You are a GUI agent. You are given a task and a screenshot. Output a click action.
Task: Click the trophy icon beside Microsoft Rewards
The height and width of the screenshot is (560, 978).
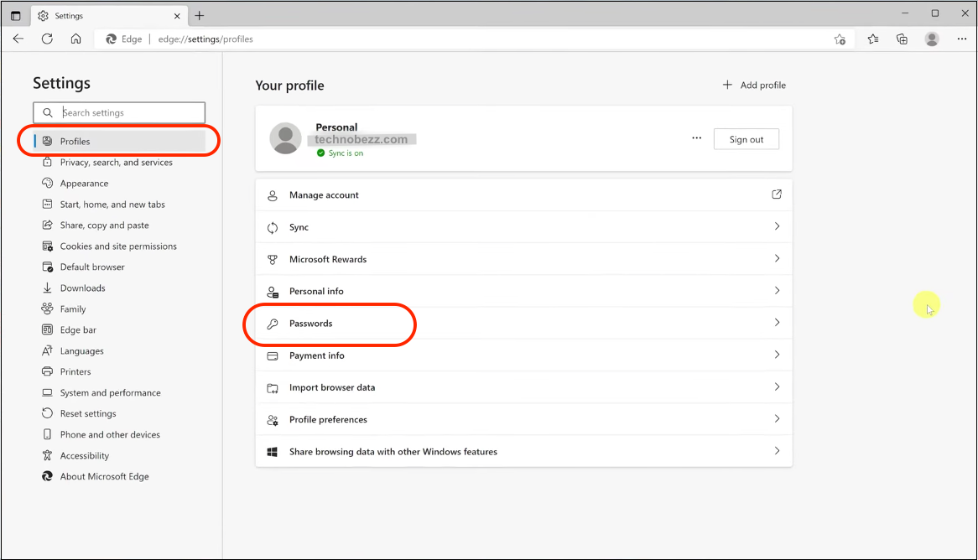[x=273, y=259]
